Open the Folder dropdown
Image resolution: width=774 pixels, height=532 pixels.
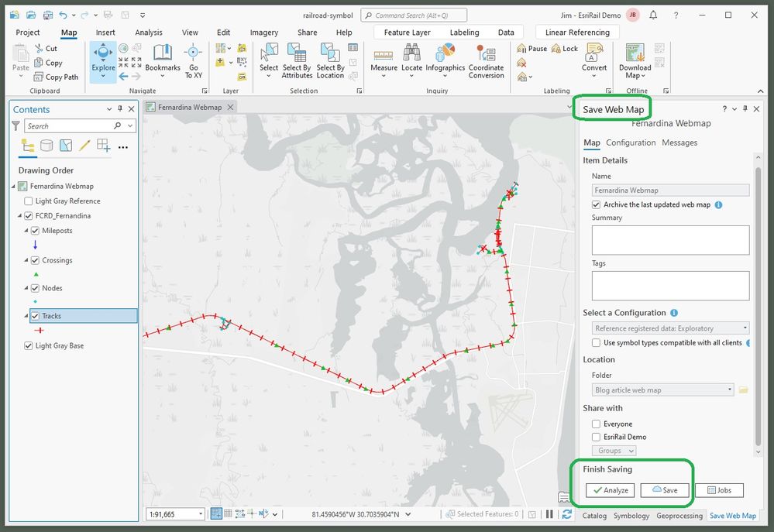click(x=663, y=390)
